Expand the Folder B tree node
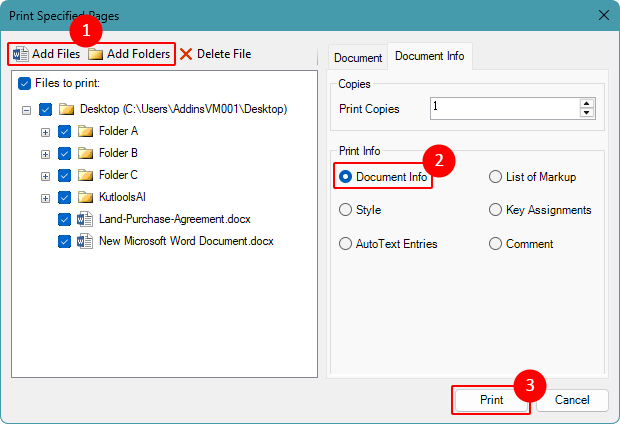The image size is (620, 424). 45,154
